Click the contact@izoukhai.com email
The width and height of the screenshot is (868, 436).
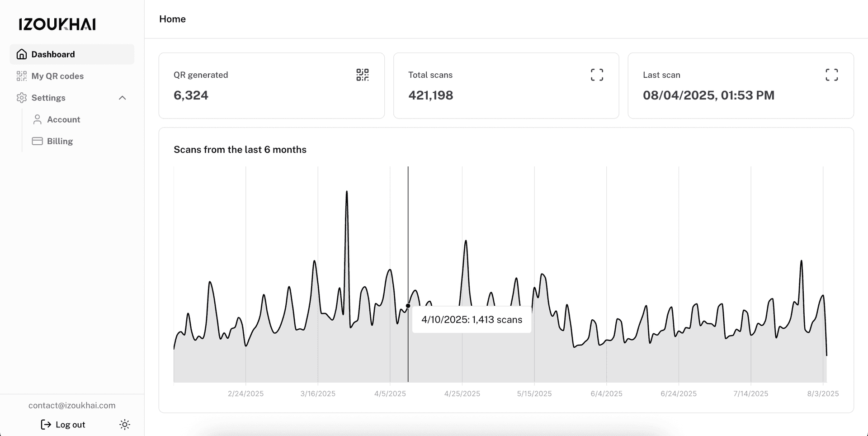click(72, 405)
